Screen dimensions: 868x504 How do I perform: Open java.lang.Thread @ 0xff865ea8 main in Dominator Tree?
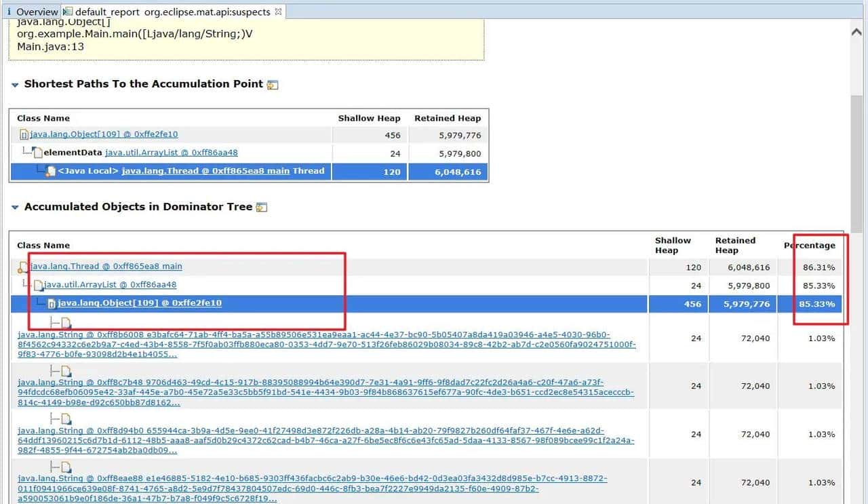pos(106,267)
